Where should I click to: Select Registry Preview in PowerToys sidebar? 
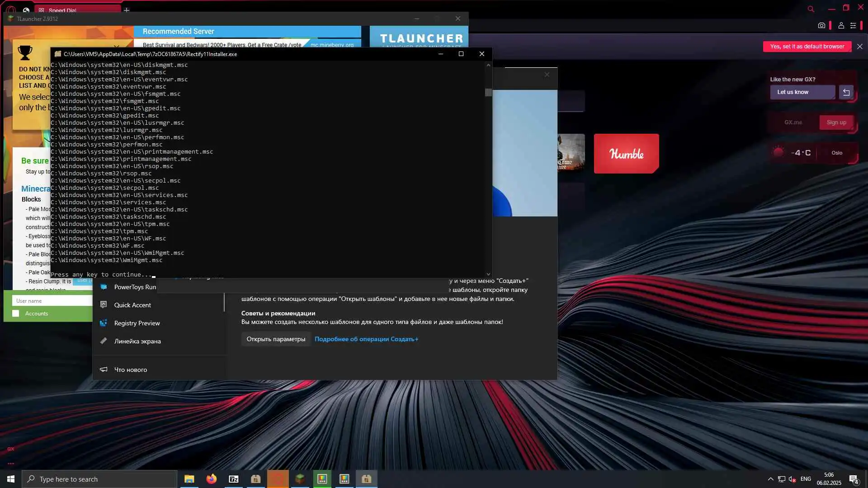137,323
